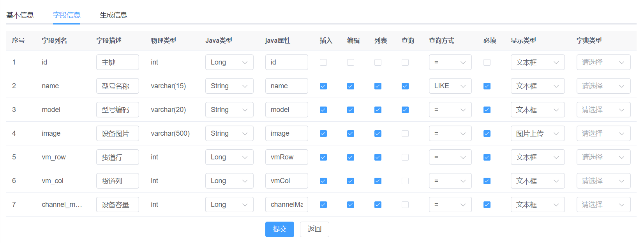This screenshot has height=243, width=644.
Task: Open 查询方式 dropdown for channel_max row
Action: pyautogui.click(x=450, y=205)
